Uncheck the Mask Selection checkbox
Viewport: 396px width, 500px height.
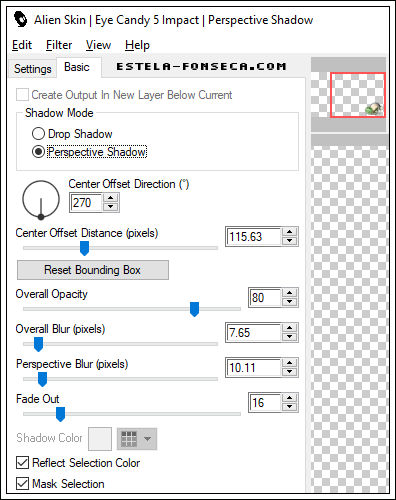tap(22, 484)
